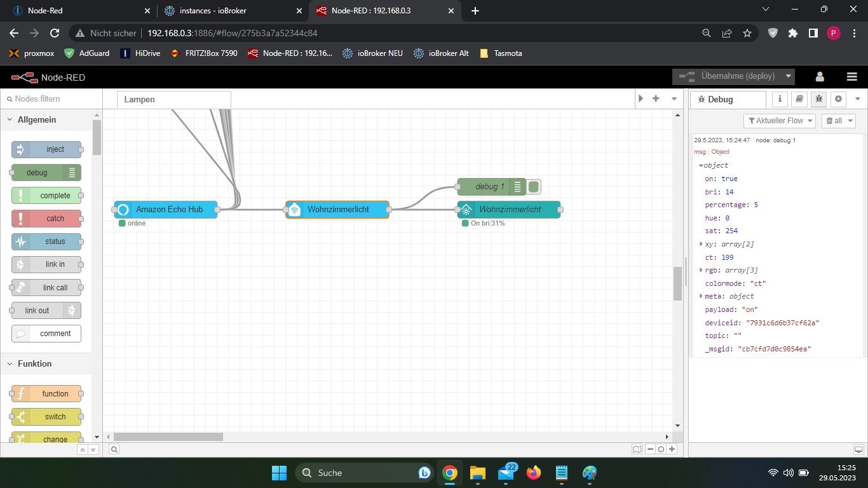Switch to instances - ioBroker browser tab
Image resolution: width=868 pixels, height=488 pixels.
tap(233, 11)
